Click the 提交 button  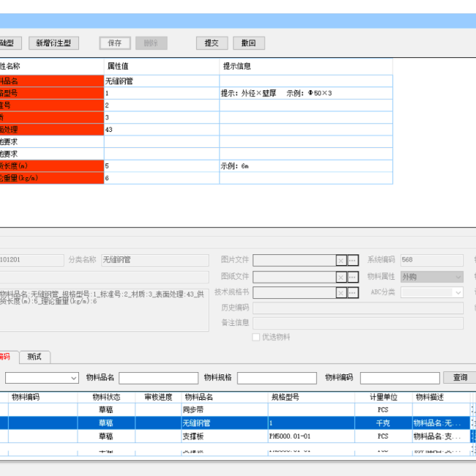click(212, 43)
